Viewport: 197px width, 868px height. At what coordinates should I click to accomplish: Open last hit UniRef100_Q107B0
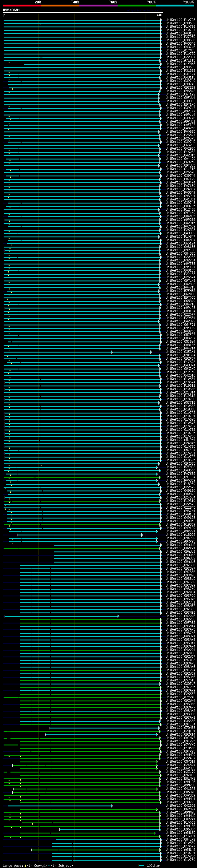point(180,860)
